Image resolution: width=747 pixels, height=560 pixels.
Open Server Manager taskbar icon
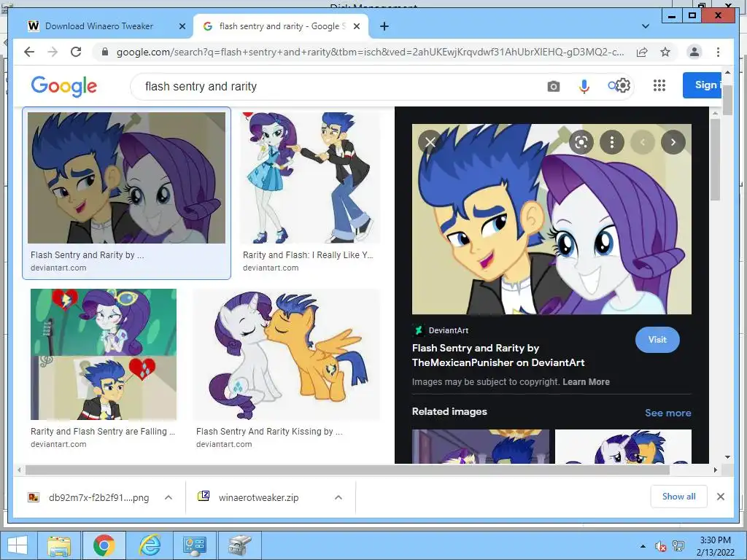coord(194,545)
